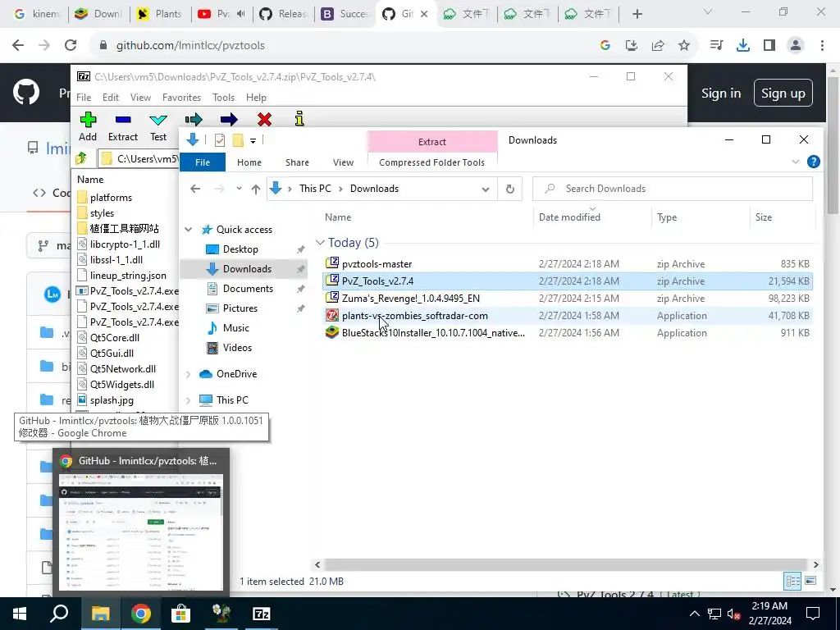Click the red Delete X icon in 7-Zip

[x=264, y=120]
